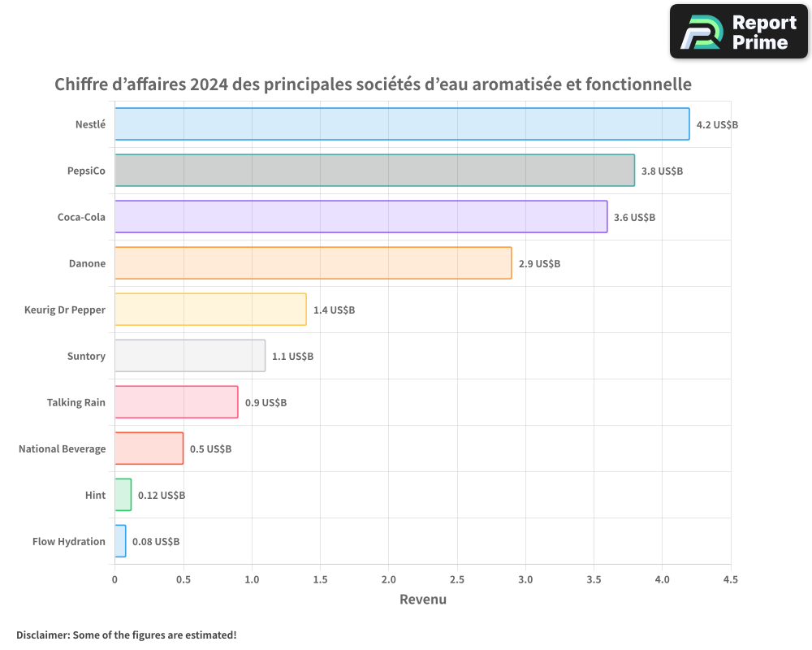This screenshot has width=812, height=650.
Task: Select the orange Danone bar
Action: tap(313, 263)
